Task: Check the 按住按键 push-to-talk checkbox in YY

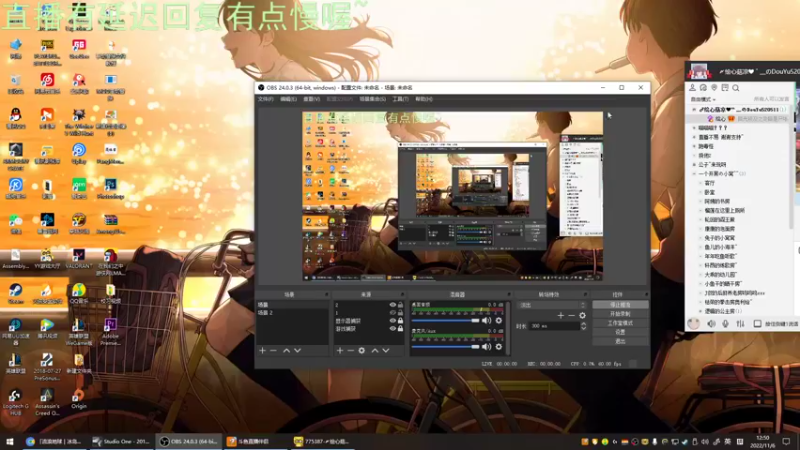Action: [758, 324]
